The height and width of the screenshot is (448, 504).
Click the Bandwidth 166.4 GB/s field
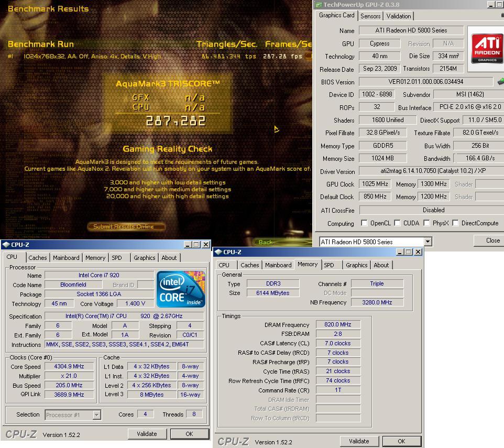coord(480,158)
